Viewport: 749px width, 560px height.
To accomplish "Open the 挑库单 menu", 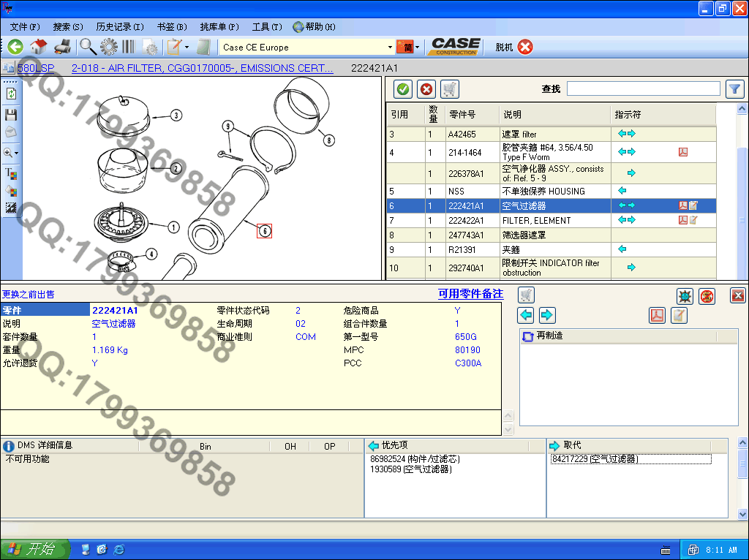I will (x=219, y=27).
